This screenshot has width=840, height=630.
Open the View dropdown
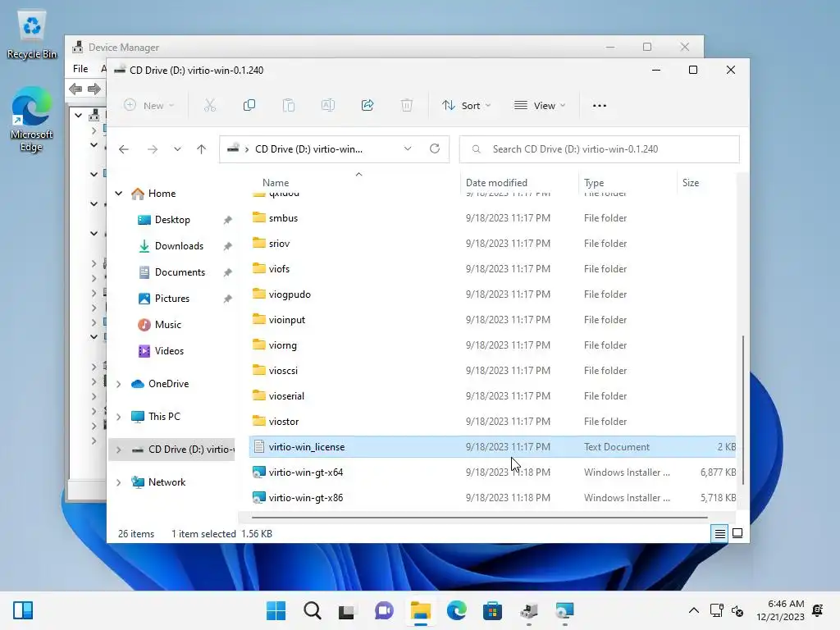[x=540, y=106]
